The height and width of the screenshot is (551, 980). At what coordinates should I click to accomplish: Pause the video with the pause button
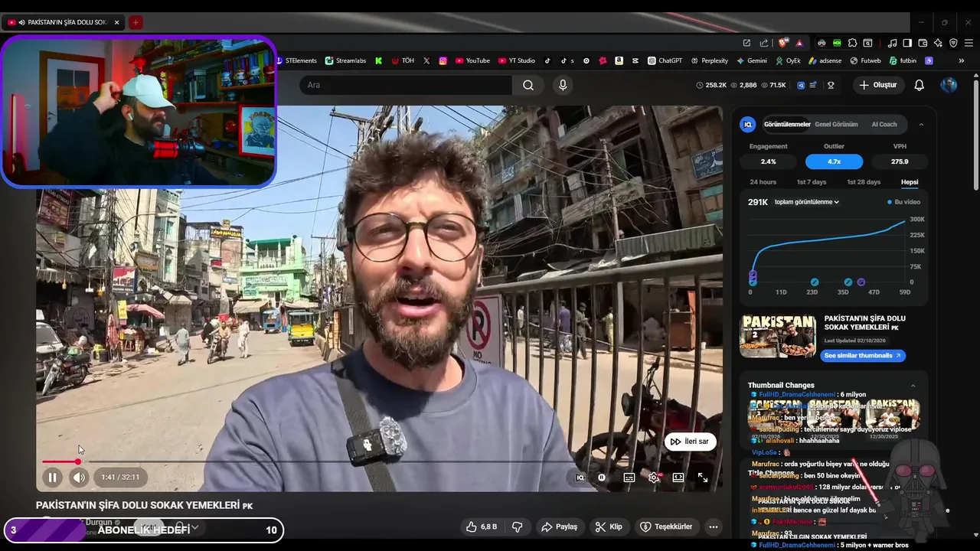pyautogui.click(x=52, y=478)
